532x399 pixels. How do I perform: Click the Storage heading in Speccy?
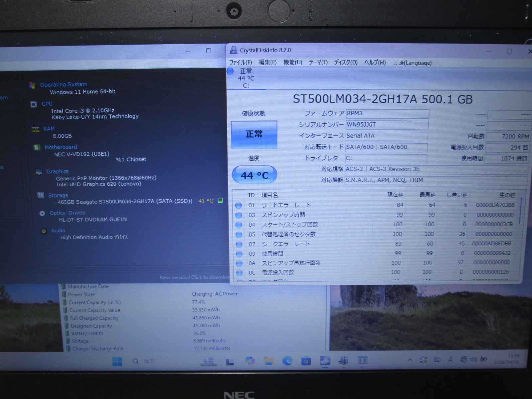coord(58,195)
